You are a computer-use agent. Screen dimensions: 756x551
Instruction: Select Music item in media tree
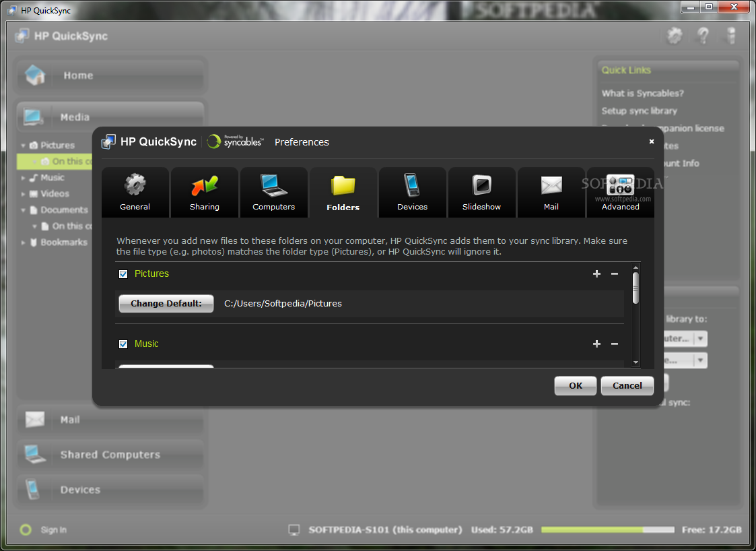pos(53,178)
